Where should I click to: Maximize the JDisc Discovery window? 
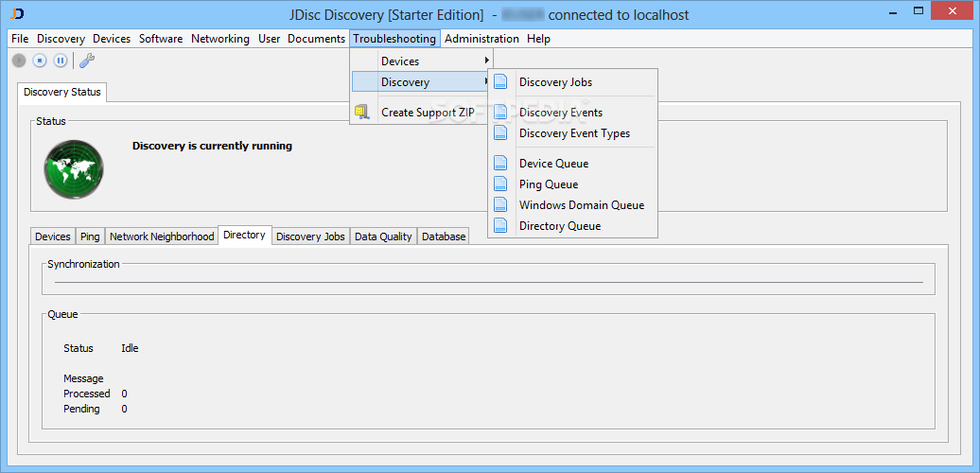[919, 11]
